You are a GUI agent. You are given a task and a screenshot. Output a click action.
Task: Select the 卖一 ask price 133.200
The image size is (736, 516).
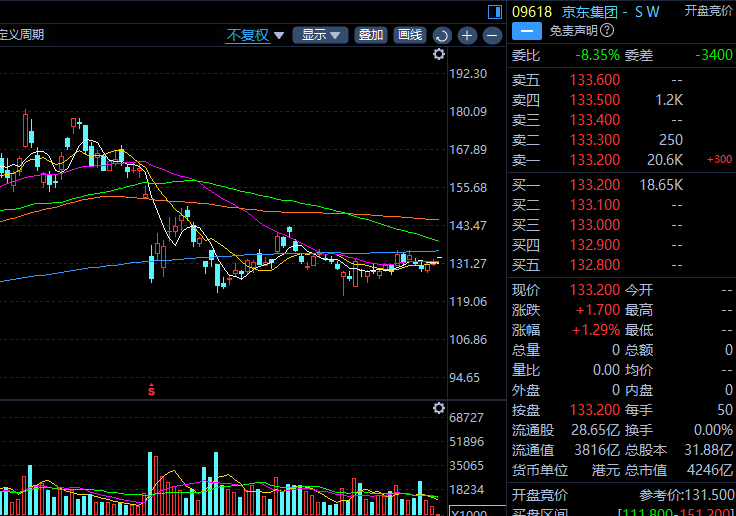click(594, 160)
